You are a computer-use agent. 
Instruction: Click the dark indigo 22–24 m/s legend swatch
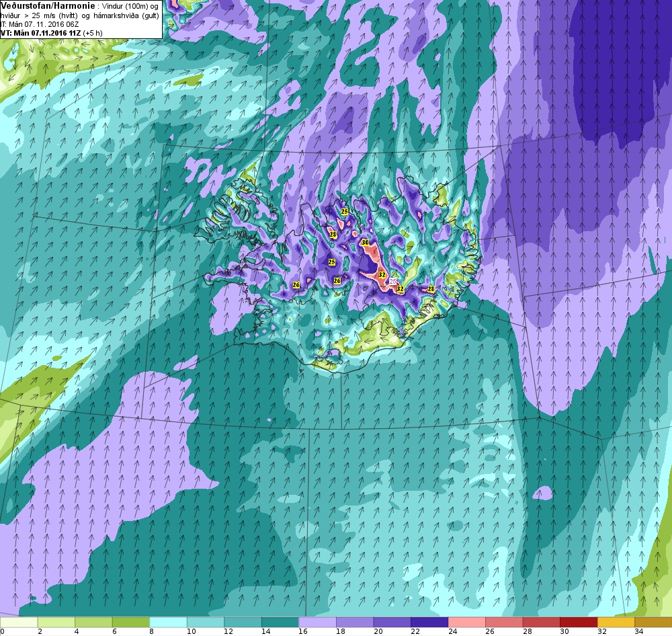point(429,622)
